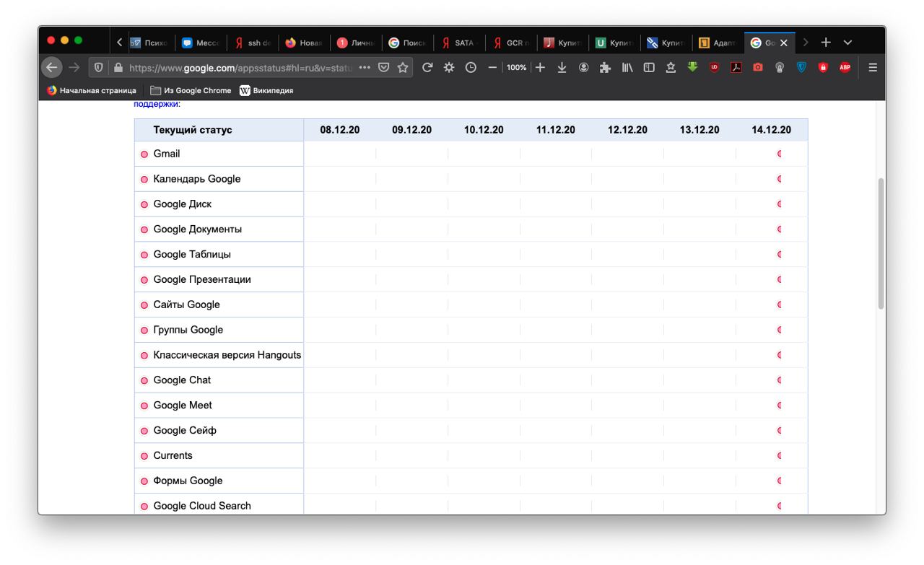Reload the current page
The image size is (924, 565).
(x=427, y=68)
